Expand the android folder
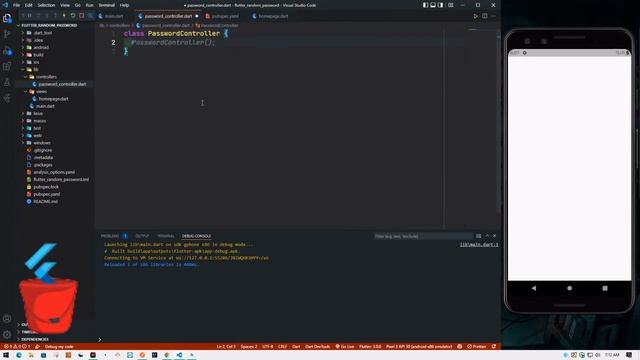Image resolution: width=640 pixels, height=360 pixels. point(41,47)
